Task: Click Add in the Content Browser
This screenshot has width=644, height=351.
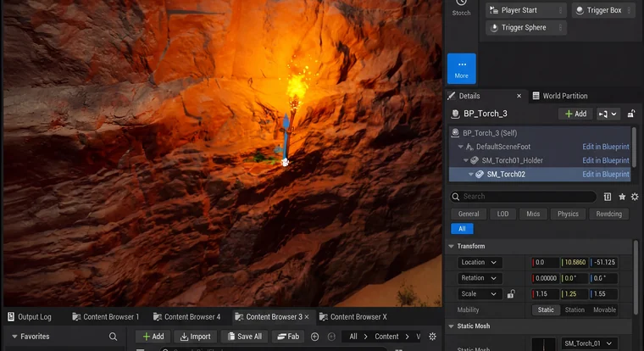Action: click(x=153, y=337)
